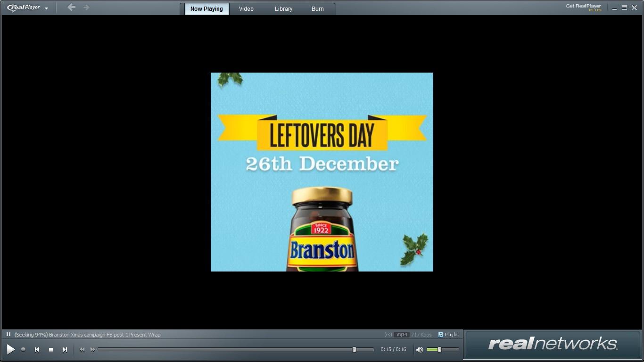Open the Video tab
Image resolution: width=644 pixels, height=362 pixels.
(246, 9)
